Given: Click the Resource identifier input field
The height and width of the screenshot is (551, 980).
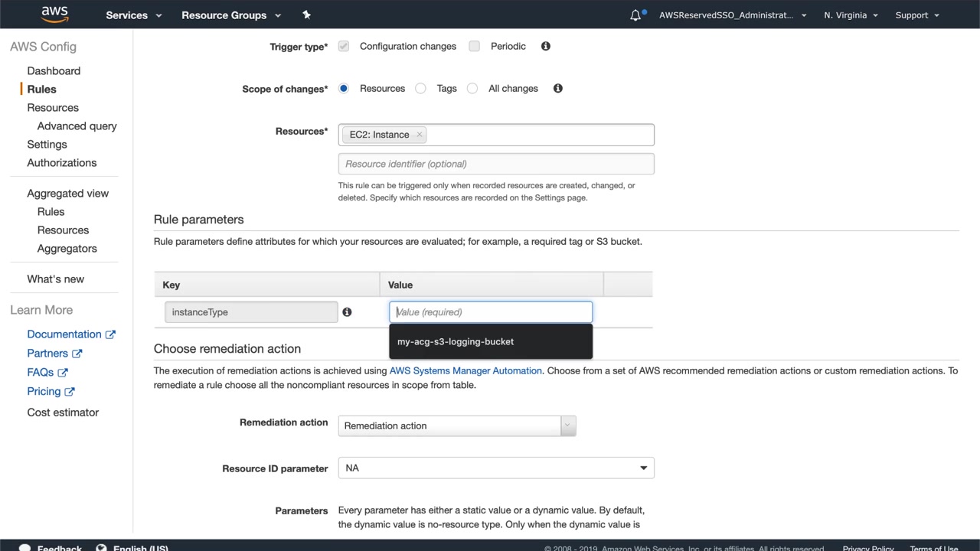Looking at the screenshot, I should (496, 164).
